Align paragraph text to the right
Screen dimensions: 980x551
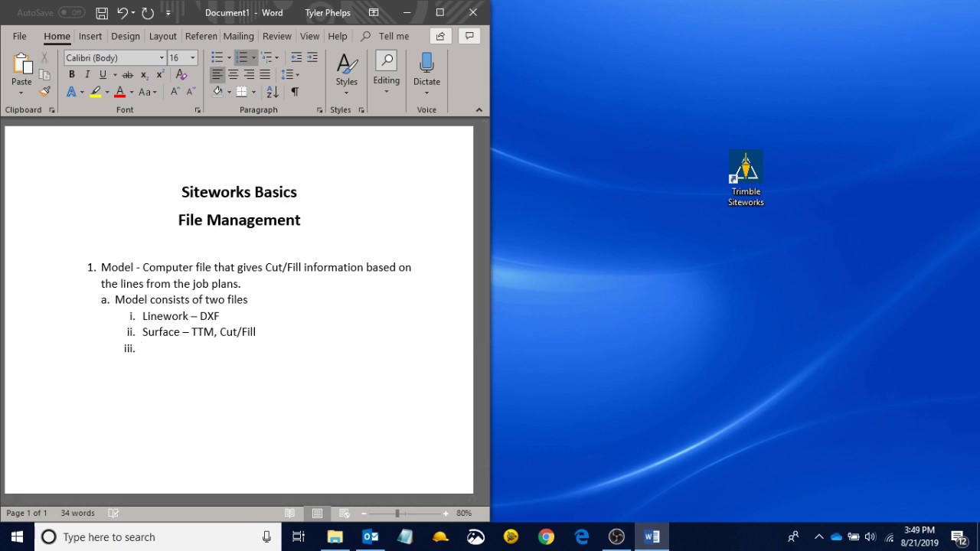249,75
